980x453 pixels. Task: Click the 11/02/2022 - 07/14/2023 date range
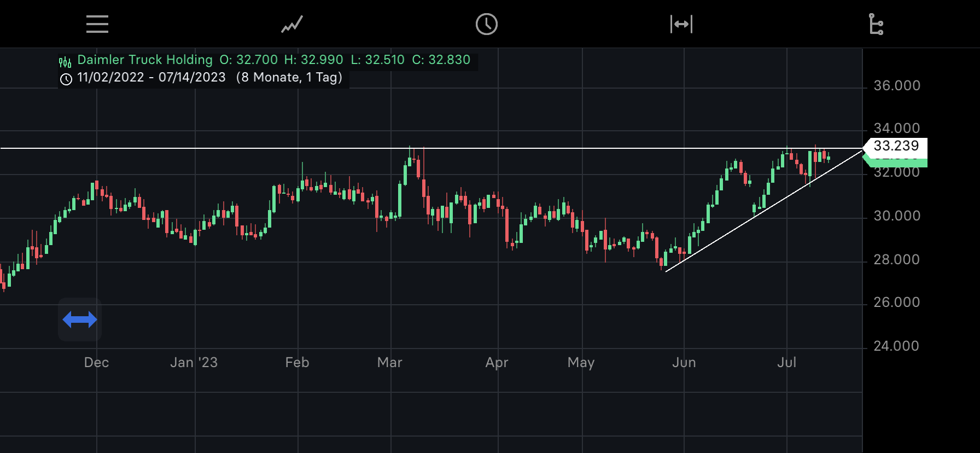point(151,78)
